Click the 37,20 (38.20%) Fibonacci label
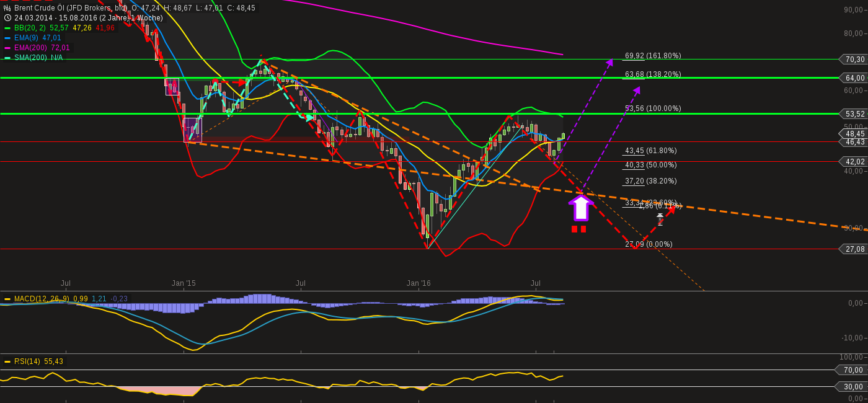This screenshot has height=403, width=868. [651, 181]
